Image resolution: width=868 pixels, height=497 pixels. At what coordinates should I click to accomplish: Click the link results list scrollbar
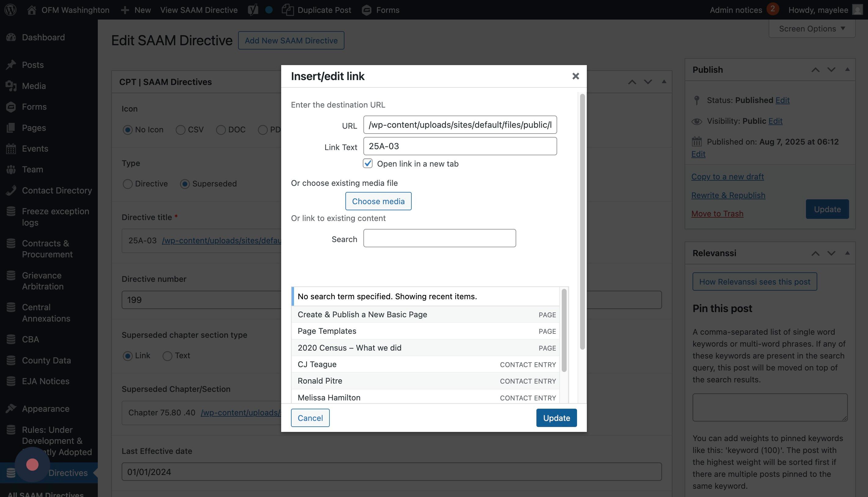564,330
